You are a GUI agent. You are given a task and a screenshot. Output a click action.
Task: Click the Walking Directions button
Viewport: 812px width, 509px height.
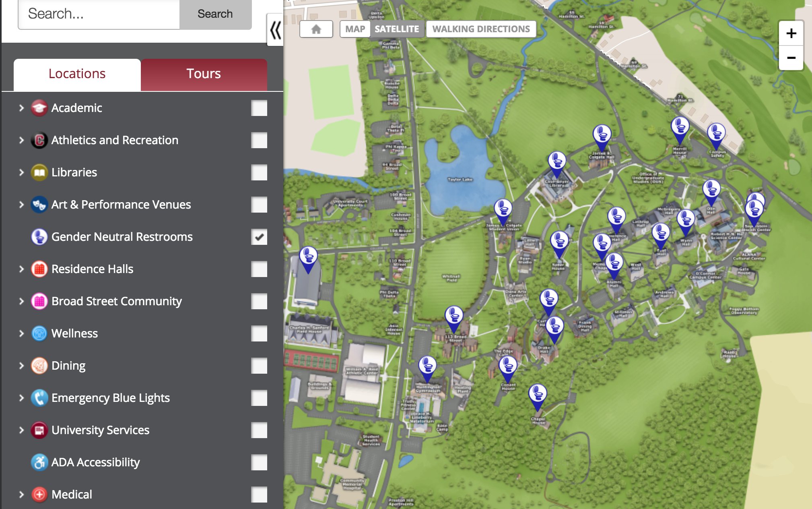[x=480, y=29]
